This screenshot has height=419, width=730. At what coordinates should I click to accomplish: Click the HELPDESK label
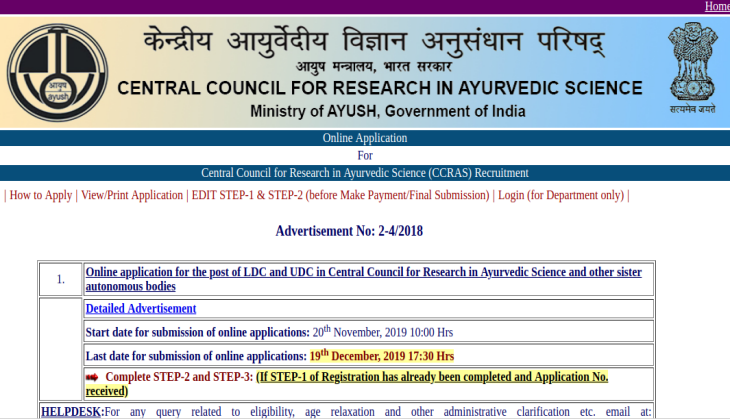pos(72,412)
